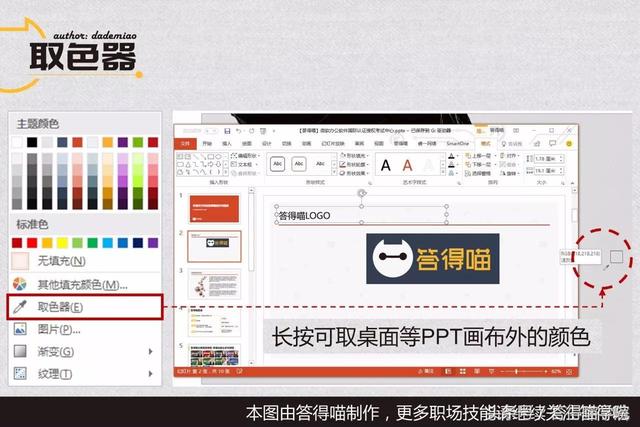This screenshot has width=640, height=427.
Task: Click the zoom in plus button
Action: coord(545,371)
